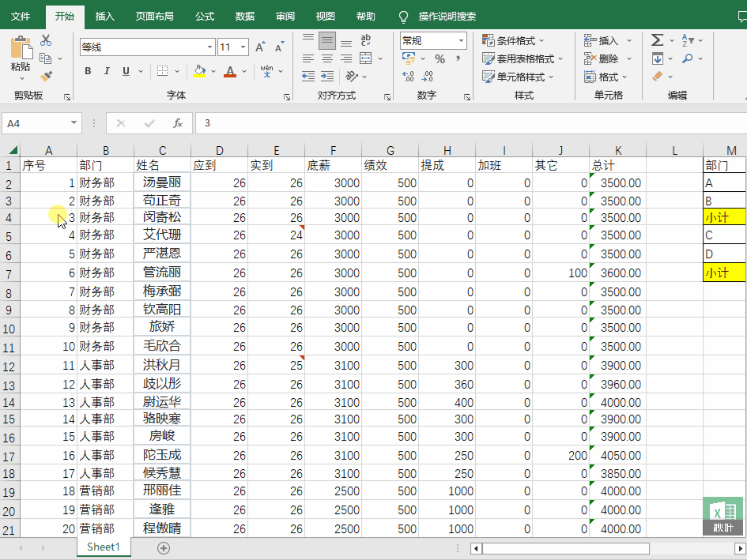This screenshot has width=747, height=560.
Task: Open 文件 menu tab
Action: point(21,16)
